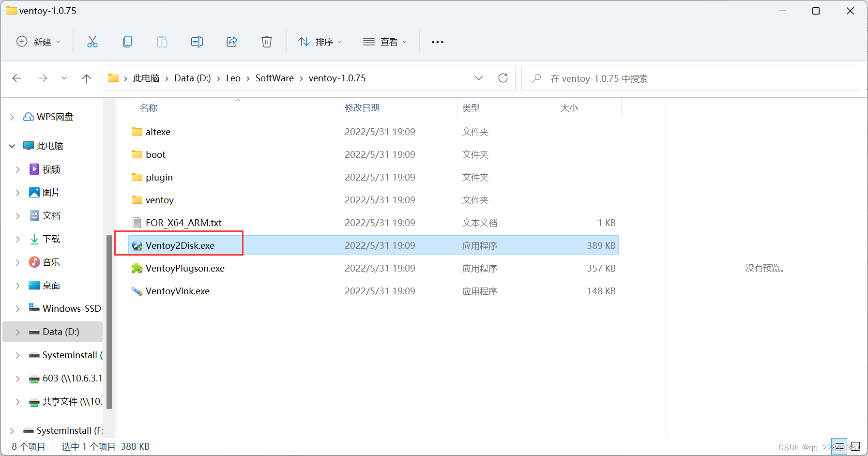This screenshot has width=868, height=456.
Task: Select the ventoy folder row
Action: 373,200
